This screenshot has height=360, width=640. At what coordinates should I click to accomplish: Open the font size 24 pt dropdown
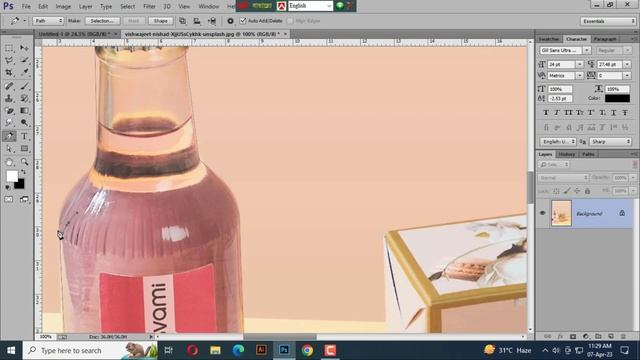tap(580, 64)
